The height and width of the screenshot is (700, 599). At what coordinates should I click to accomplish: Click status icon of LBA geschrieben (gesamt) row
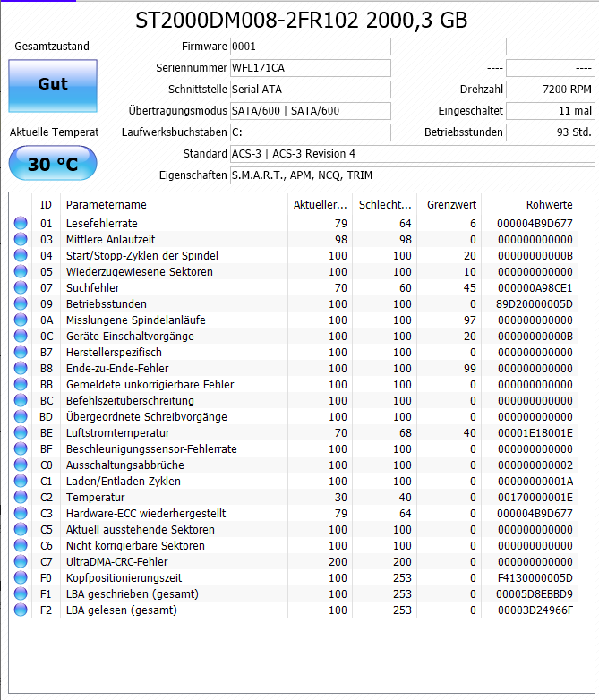tap(21, 593)
